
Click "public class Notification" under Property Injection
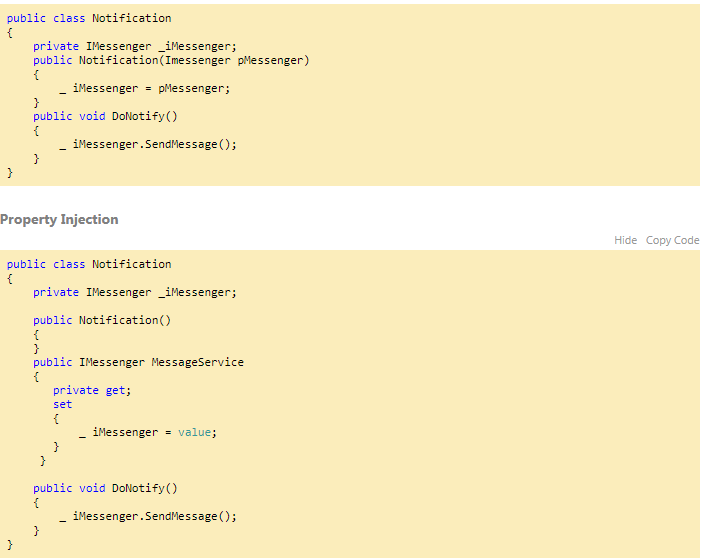(89, 264)
